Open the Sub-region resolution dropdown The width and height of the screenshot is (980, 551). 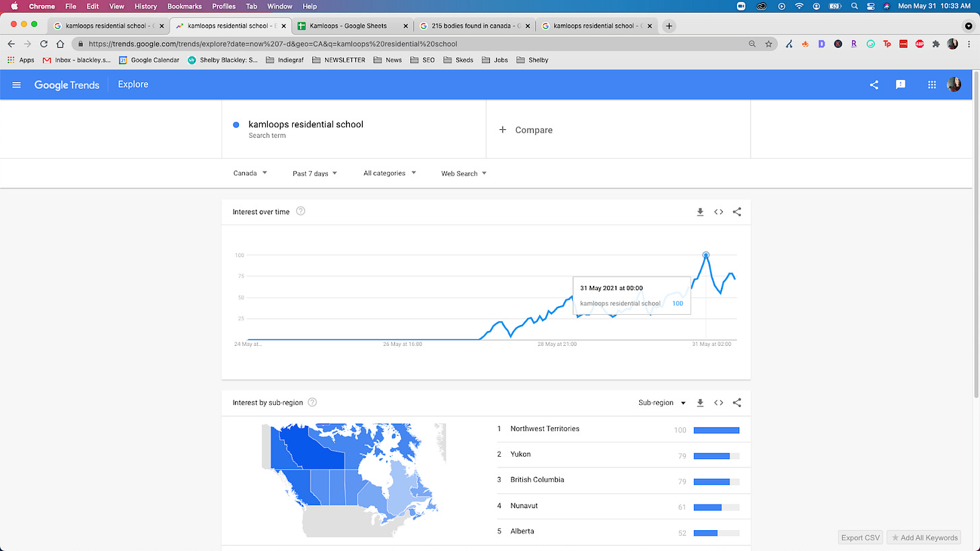(662, 403)
